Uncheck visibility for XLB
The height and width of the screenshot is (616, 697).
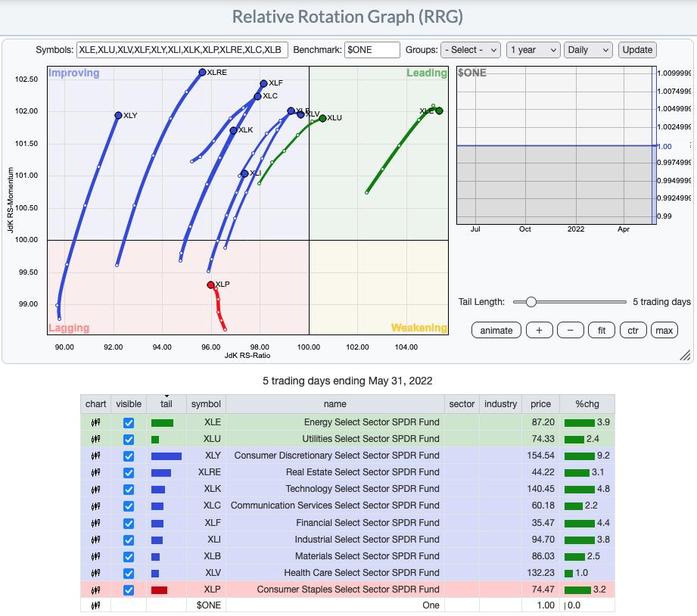click(x=129, y=556)
